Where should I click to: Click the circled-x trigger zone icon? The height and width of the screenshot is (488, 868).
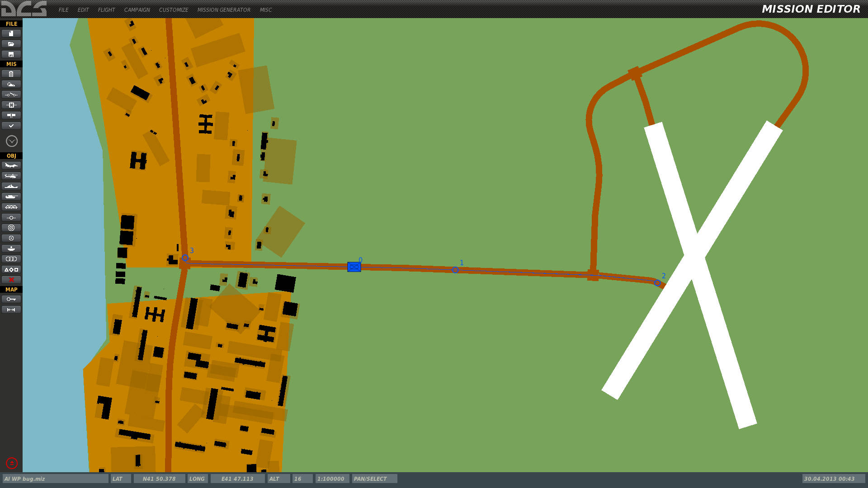11,238
